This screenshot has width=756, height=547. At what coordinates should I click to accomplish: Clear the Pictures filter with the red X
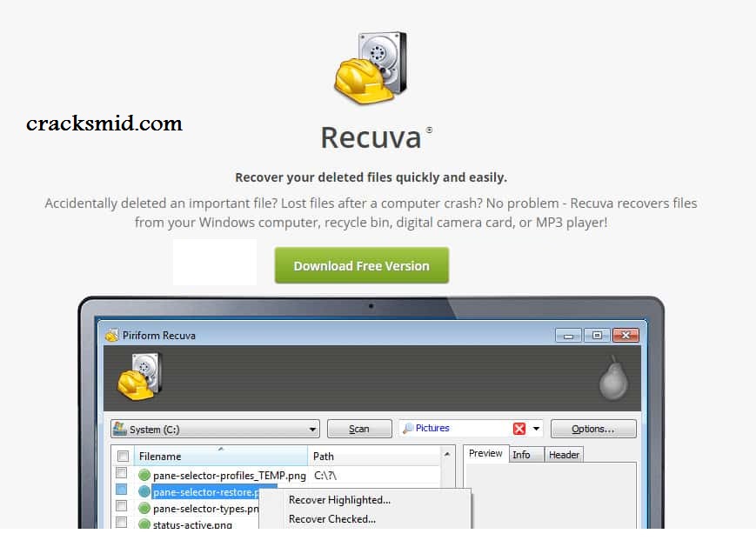(x=519, y=429)
